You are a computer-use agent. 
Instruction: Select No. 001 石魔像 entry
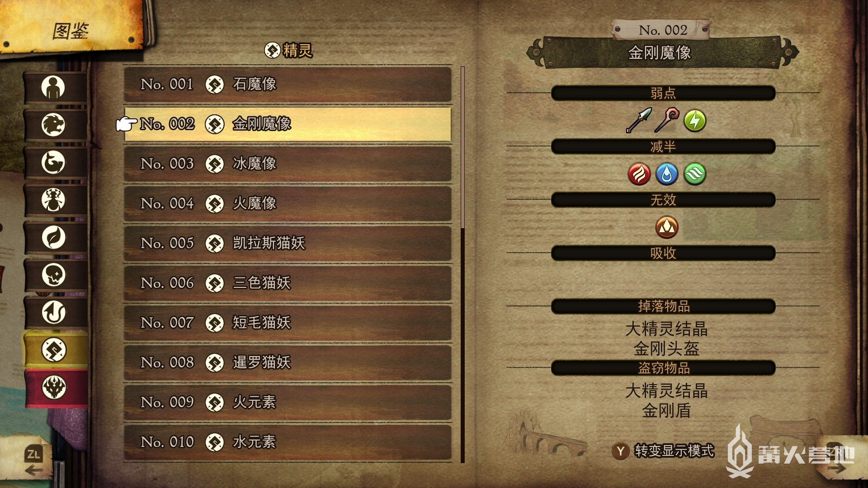(x=288, y=84)
